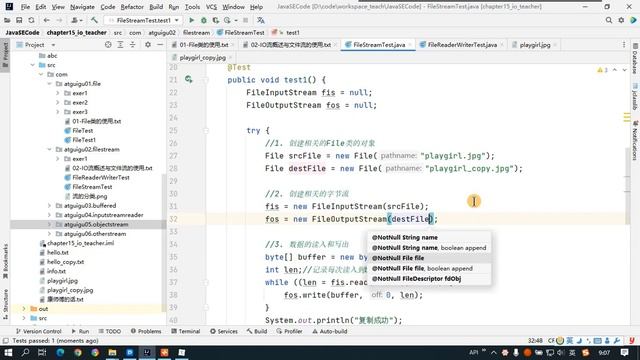Select hello_copy.txt in project tree
The image size is (640, 360).
(65, 262)
